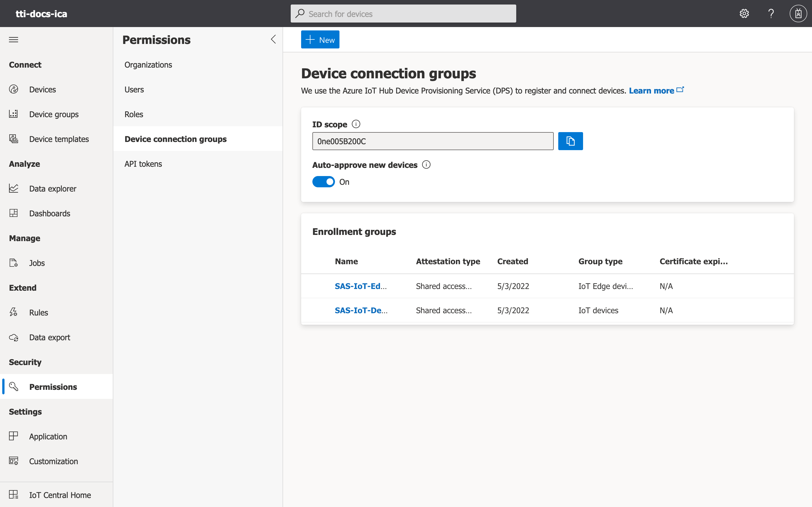
Task: Open Data export settings
Action: [49, 337]
